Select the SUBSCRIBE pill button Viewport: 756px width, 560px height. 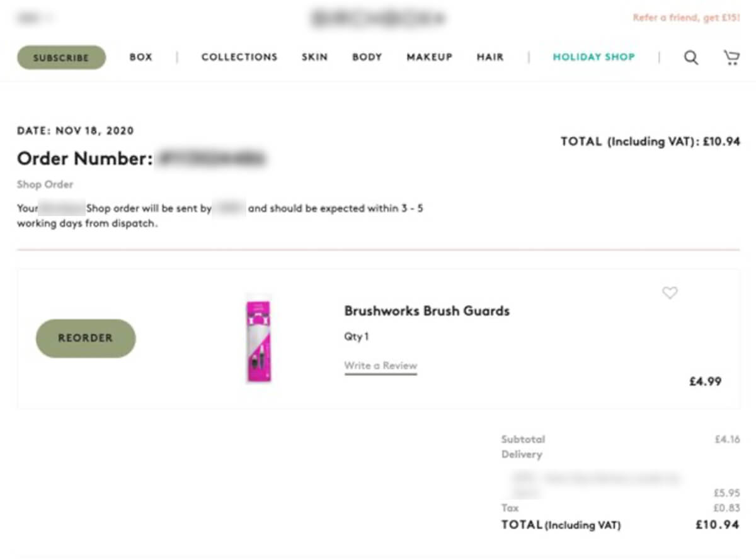pyautogui.click(x=60, y=57)
